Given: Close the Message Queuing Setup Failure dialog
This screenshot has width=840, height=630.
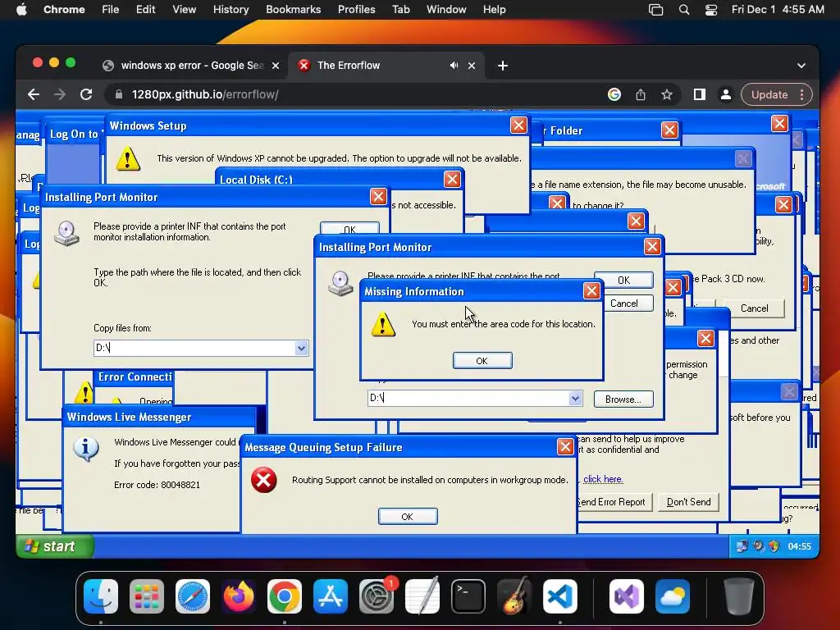Looking at the screenshot, I should point(565,447).
